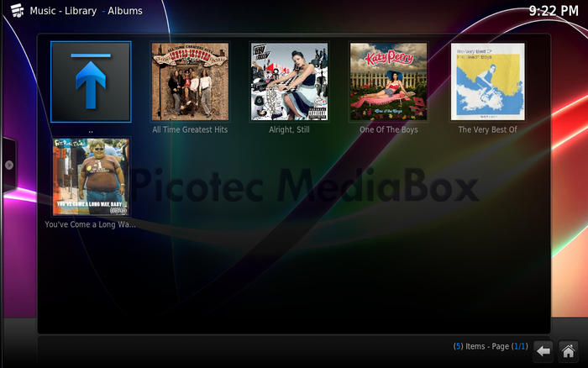
Task: Open the Alright, Still album cover
Action: 289,81
